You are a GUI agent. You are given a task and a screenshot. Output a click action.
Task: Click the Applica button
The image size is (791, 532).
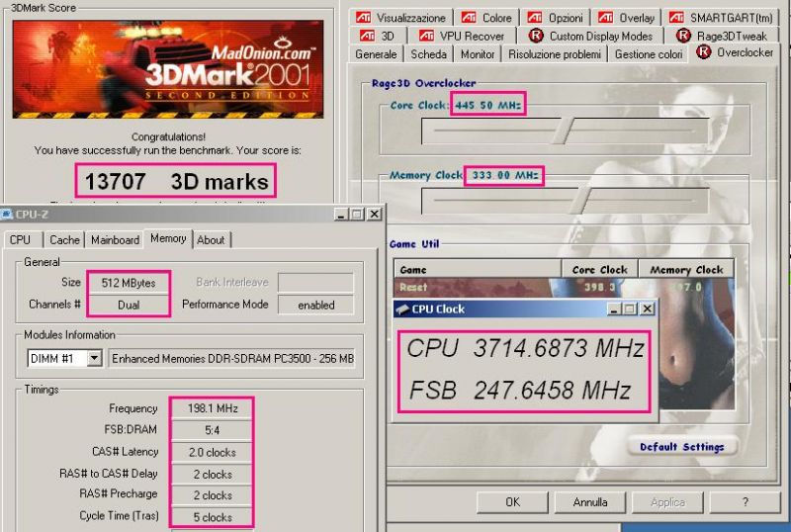pos(667,501)
